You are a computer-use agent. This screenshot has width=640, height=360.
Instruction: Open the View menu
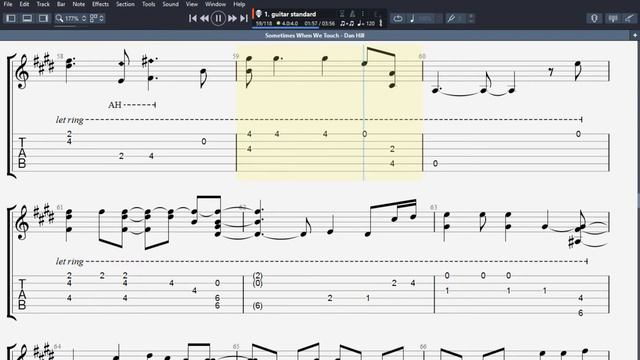pyautogui.click(x=192, y=4)
